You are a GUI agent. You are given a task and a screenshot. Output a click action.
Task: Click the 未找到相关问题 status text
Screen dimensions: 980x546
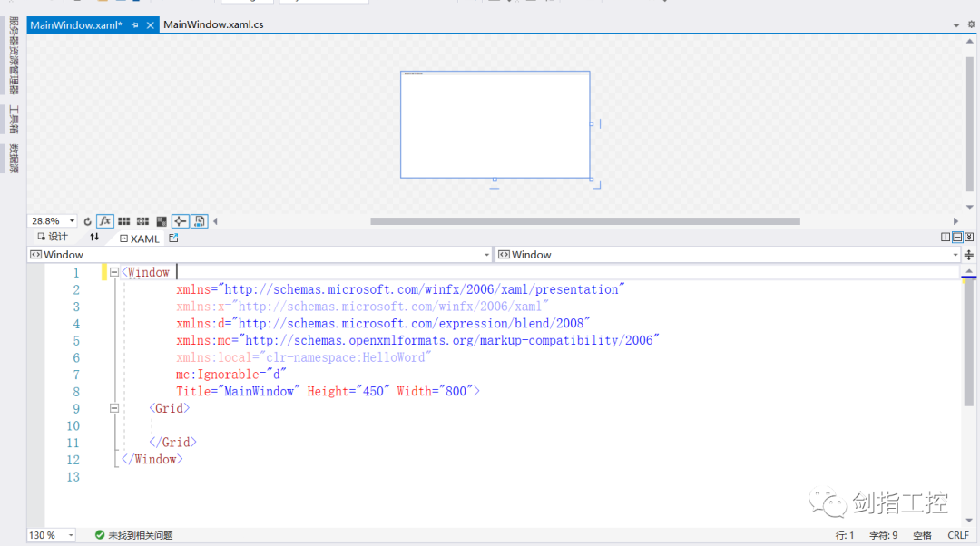pos(141,535)
